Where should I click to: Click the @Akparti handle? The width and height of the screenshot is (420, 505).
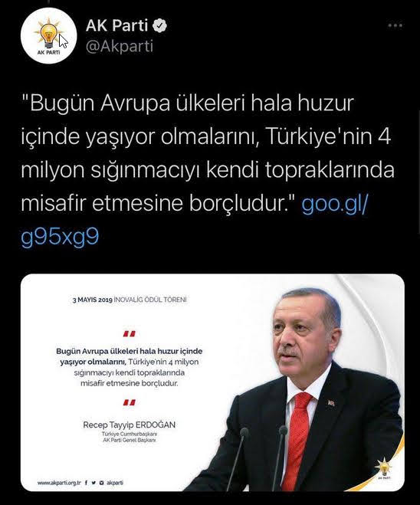tap(120, 47)
